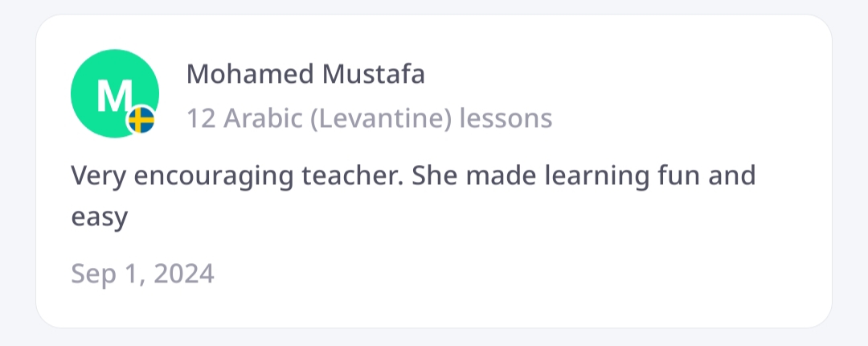Viewport: 868px width, 346px height.
Task: Click the number 12 in lessons line
Action: pyautogui.click(x=201, y=119)
